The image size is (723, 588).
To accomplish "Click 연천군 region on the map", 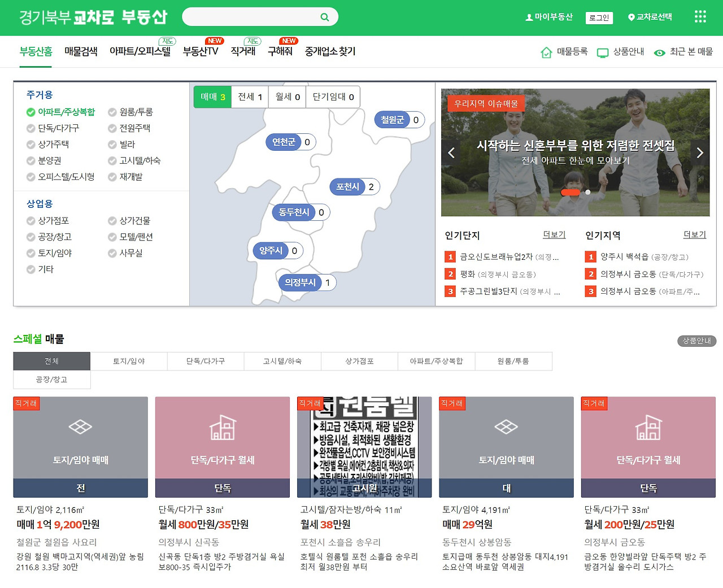I will 291,142.
